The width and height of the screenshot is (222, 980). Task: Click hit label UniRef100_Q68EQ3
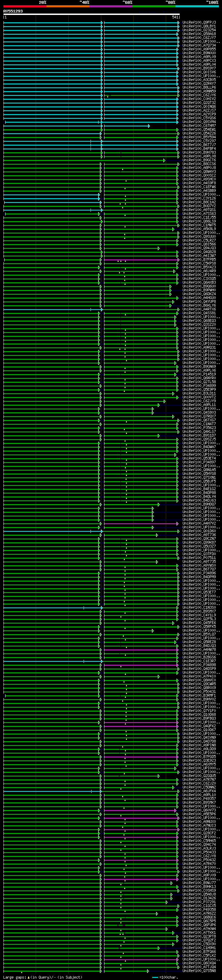199,321
